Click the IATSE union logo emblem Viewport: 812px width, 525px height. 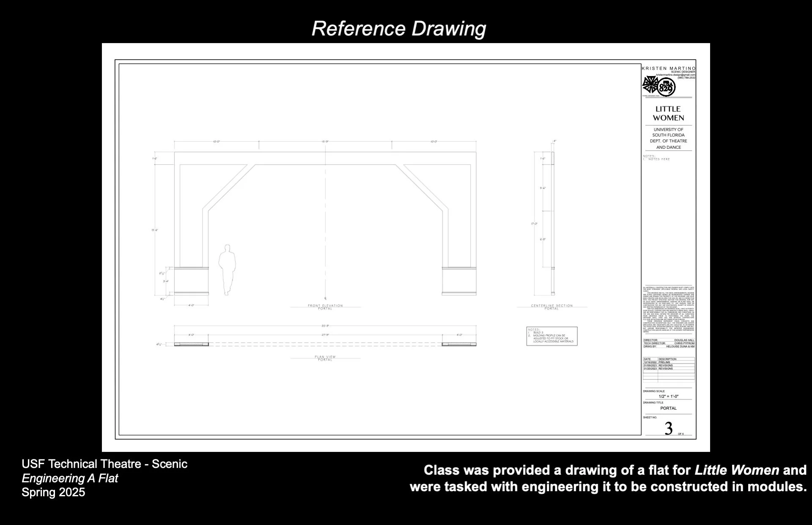pos(650,85)
